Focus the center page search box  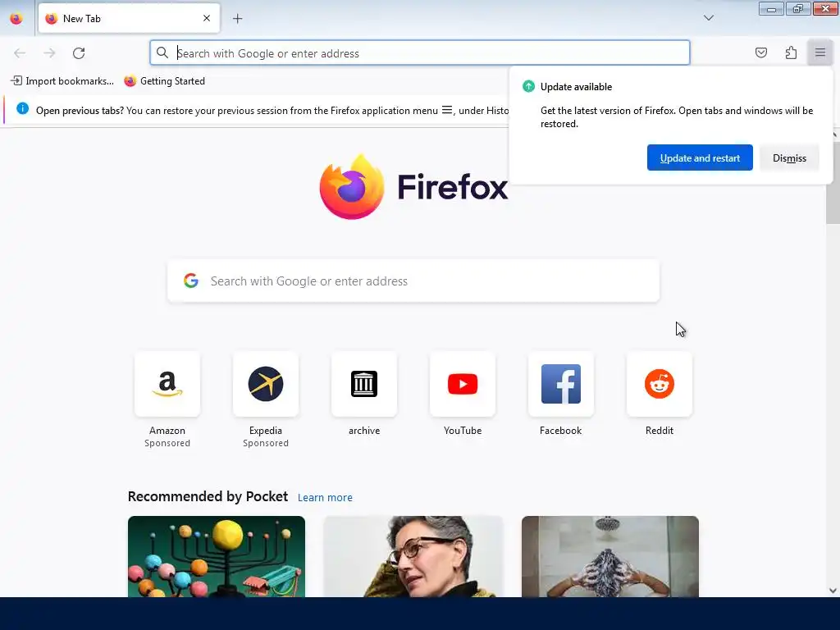(413, 281)
